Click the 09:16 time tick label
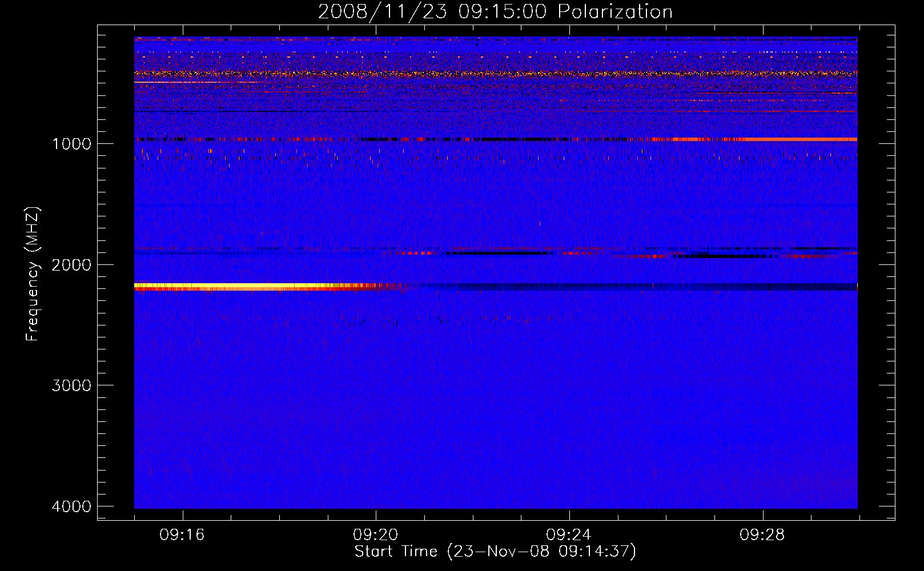 (x=182, y=535)
